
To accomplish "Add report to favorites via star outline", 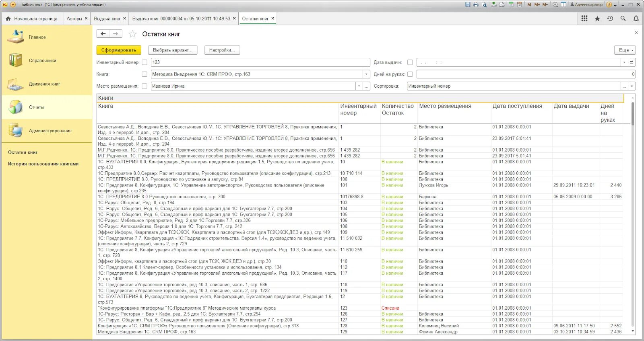I will (x=132, y=34).
